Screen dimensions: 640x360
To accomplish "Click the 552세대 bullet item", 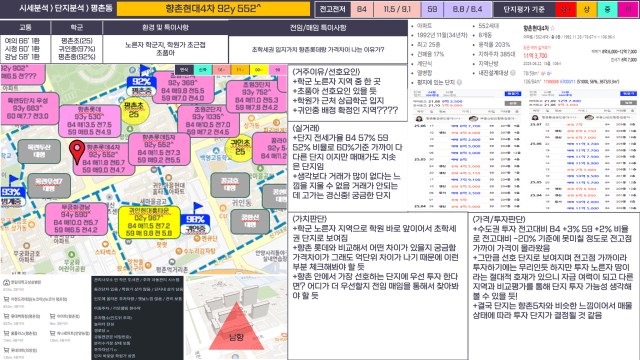I will click(x=489, y=26).
